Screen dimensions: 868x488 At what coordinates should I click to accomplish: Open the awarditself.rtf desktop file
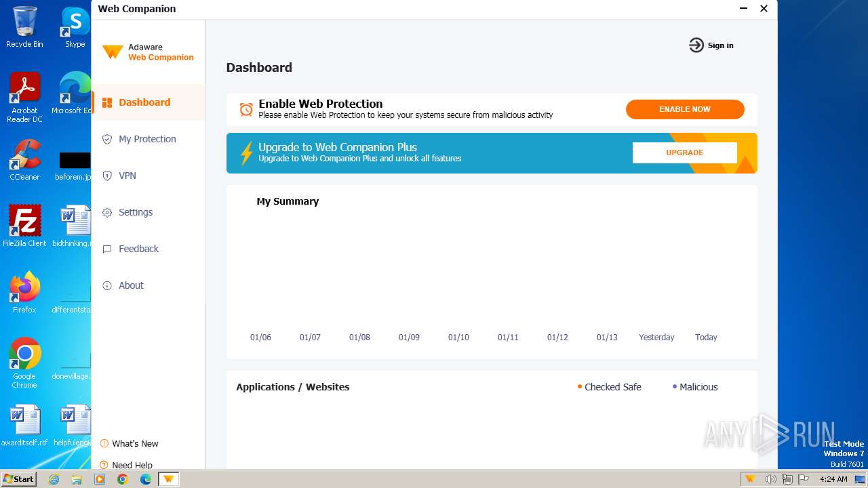[x=24, y=426]
